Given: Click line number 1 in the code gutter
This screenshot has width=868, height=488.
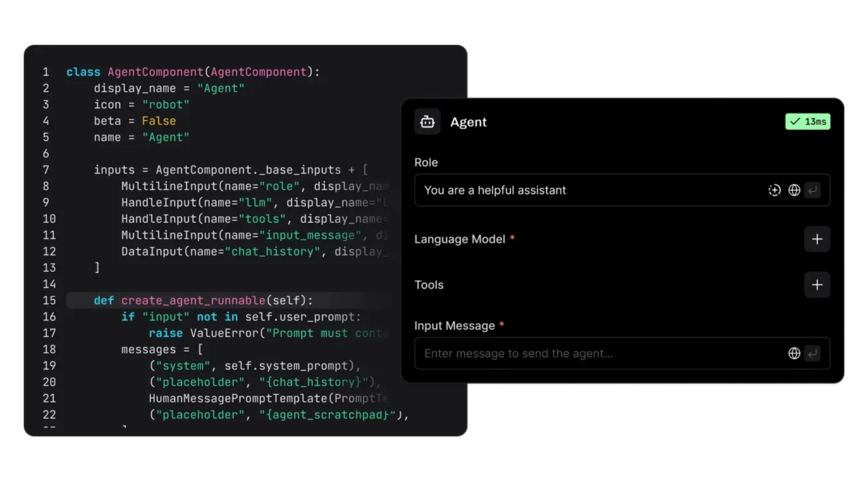Looking at the screenshot, I should click(46, 72).
